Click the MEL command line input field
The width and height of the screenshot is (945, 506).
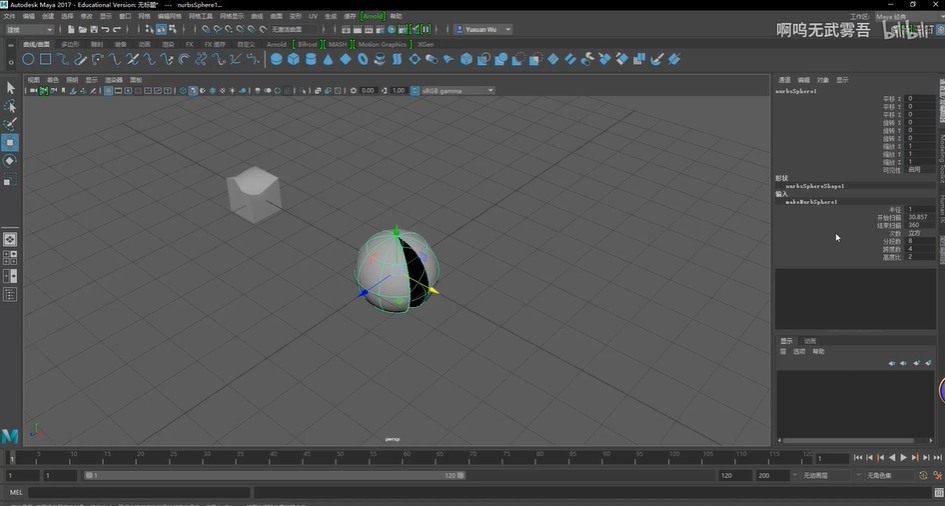140,492
